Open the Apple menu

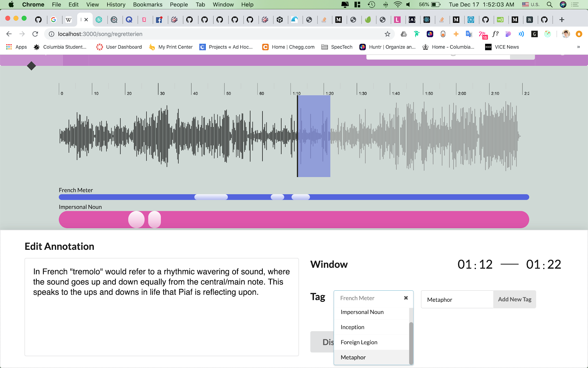[11, 4]
